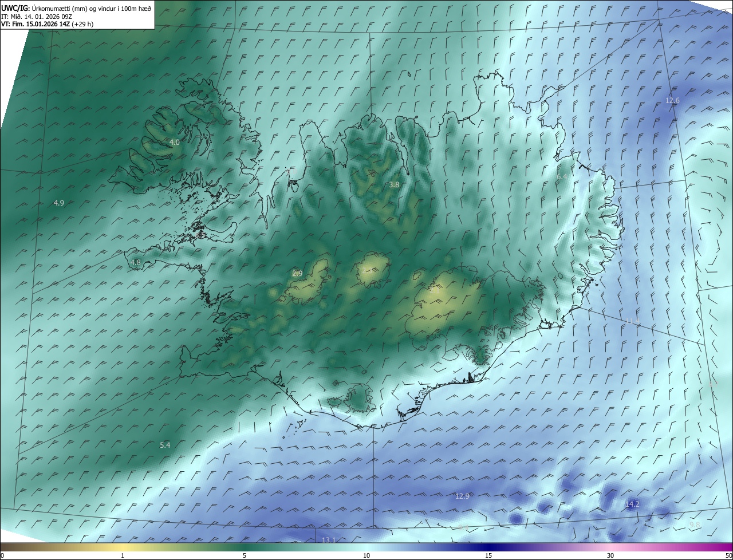The height and width of the screenshot is (560, 733).
Task: Click the 11.4 value off the southeast coast
Action: [632, 321]
